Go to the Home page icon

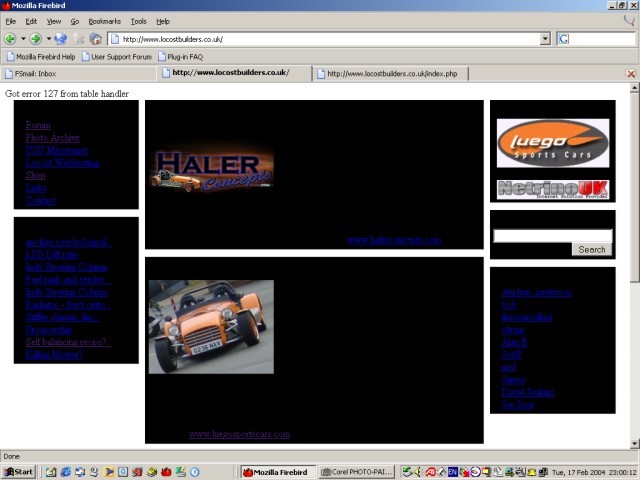95,39
